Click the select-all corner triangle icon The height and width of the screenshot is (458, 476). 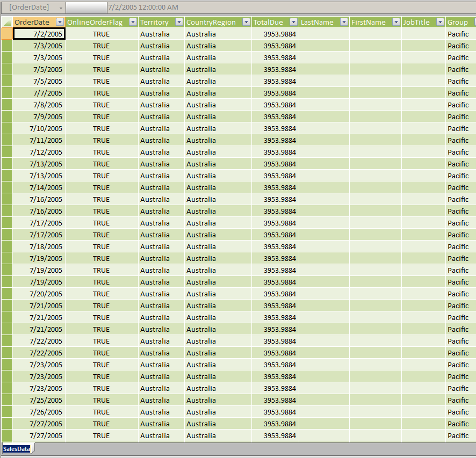[7, 22]
